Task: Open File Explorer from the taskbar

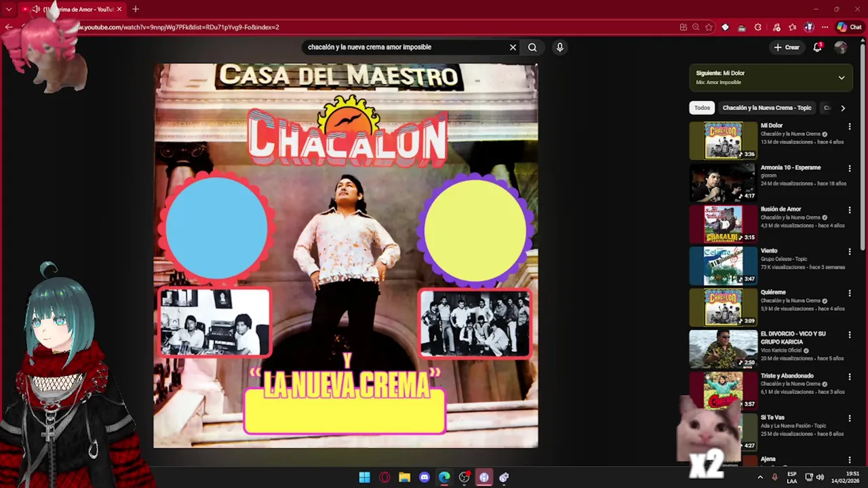Action: tap(404, 477)
